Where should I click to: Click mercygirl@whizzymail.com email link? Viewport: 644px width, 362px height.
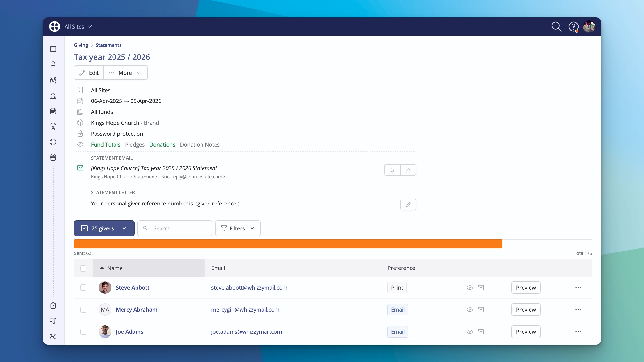click(x=245, y=309)
